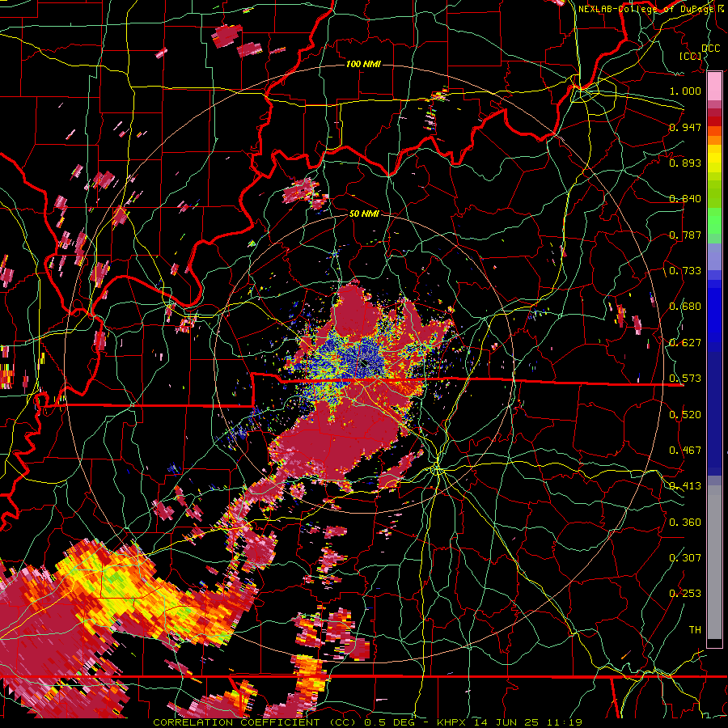The width and height of the screenshot is (728, 728).
Task: Select legend value 0.573
Action: coord(685,378)
